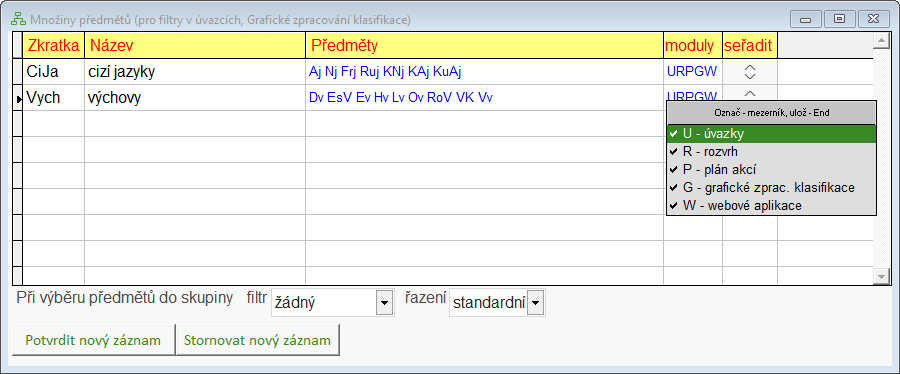Click the vertical scrollbar up arrow
Screen dimensions: 900x374
pyautogui.click(x=880, y=40)
